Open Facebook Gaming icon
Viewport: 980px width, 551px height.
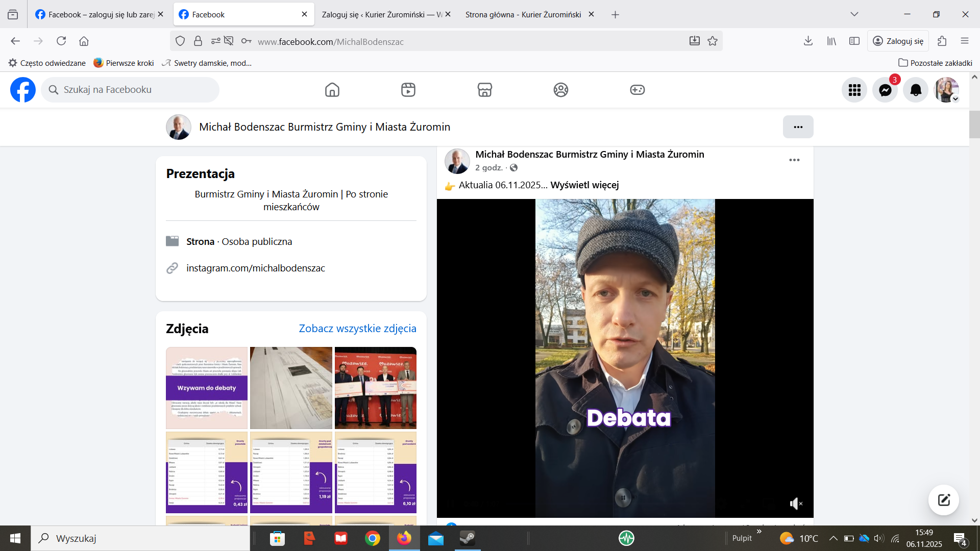tap(637, 90)
